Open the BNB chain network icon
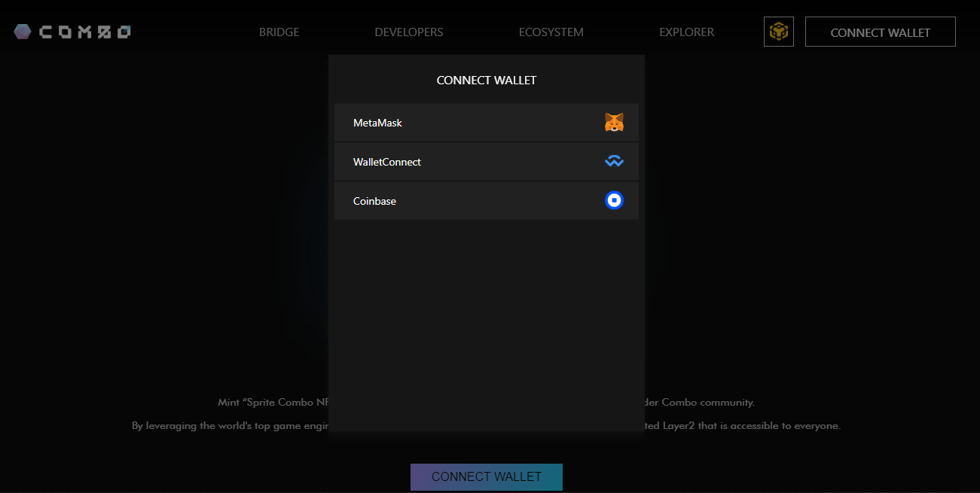980x493 pixels. tap(778, 32)
